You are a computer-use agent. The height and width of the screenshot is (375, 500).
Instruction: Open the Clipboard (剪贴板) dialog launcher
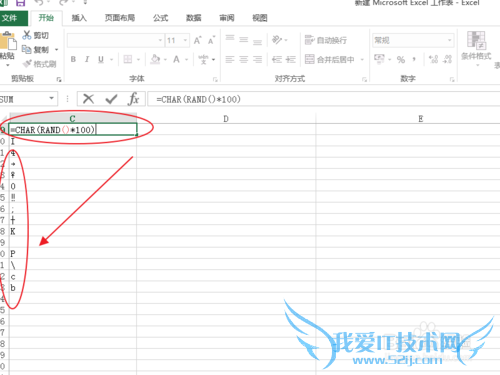(x=59, y=79)
